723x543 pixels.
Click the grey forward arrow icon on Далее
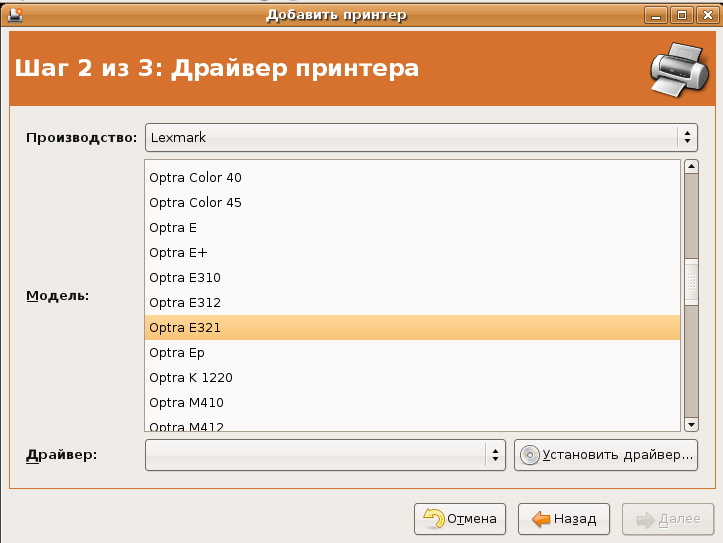point(646,520)
